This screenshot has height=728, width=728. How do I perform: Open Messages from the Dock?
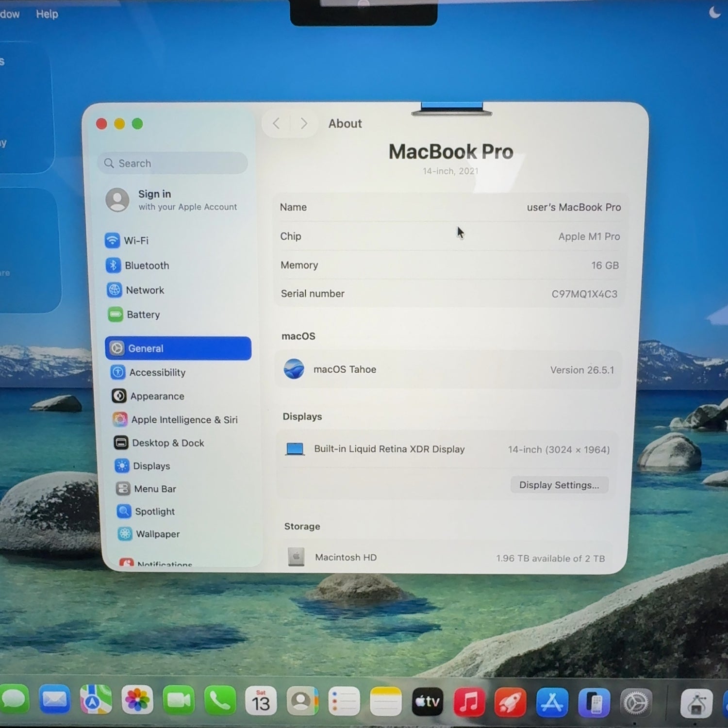point(14,699)
